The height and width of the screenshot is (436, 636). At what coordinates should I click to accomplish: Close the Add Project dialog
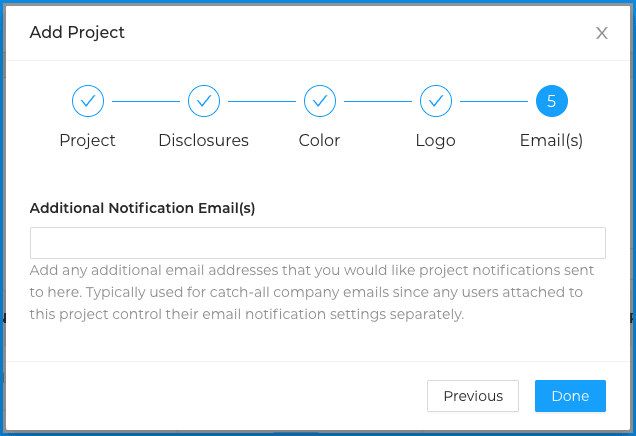pyautogui.click(x=602, y=33)
